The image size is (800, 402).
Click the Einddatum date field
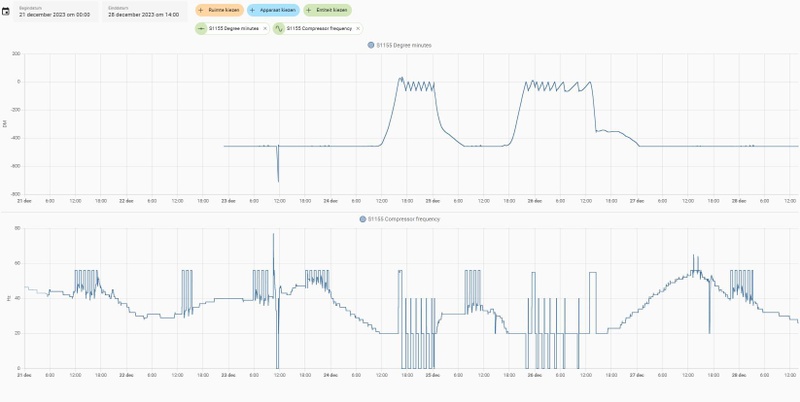(144, 11)
